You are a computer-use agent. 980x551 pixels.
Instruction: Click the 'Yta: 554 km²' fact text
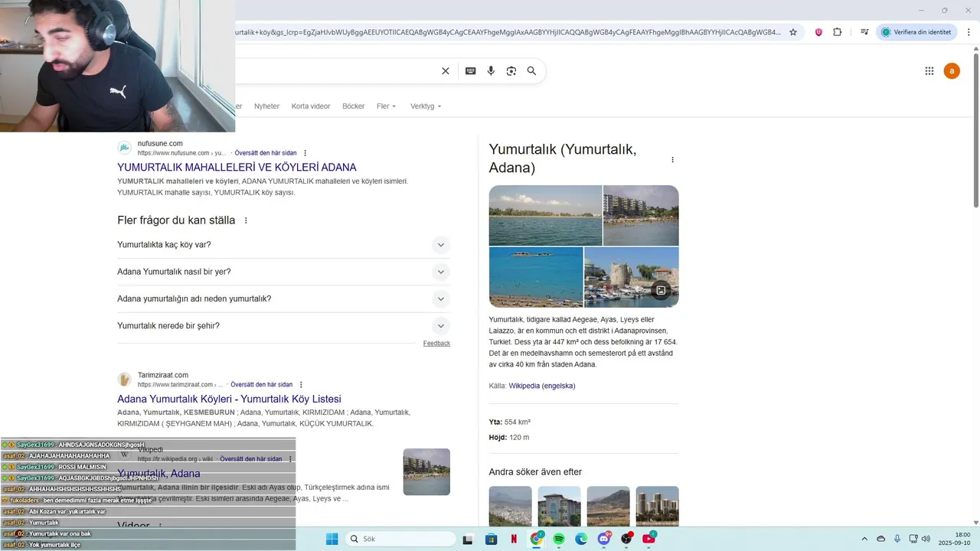[510, 422]
